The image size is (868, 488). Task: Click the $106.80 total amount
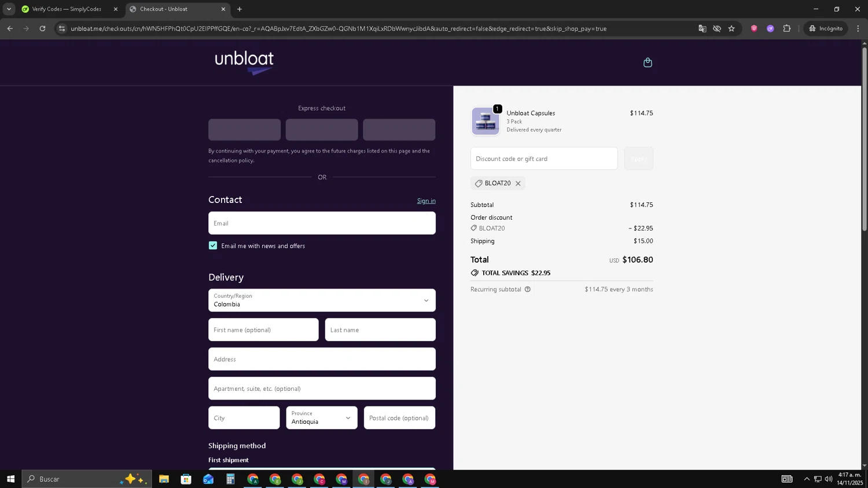point(638,260)
